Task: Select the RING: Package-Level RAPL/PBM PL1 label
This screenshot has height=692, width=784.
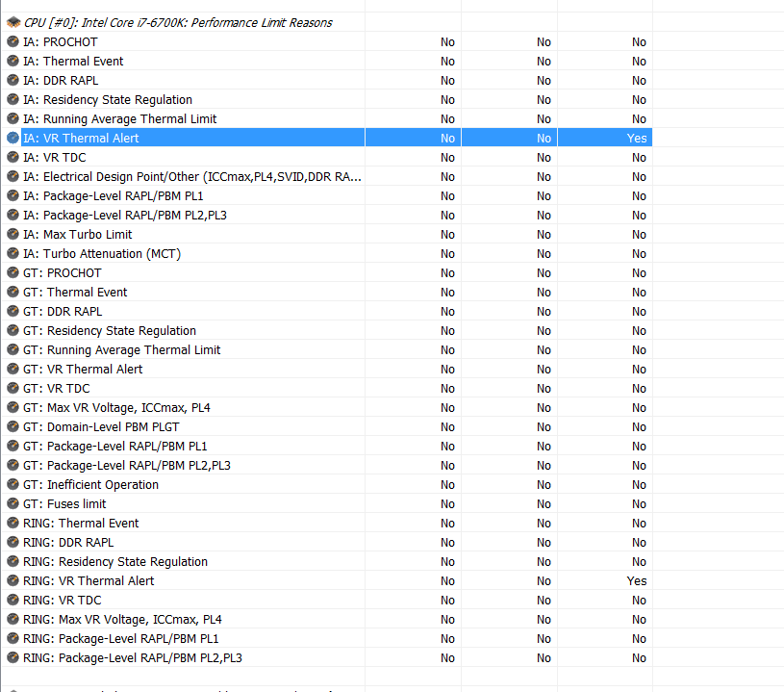Action: [x=121, y=639]
